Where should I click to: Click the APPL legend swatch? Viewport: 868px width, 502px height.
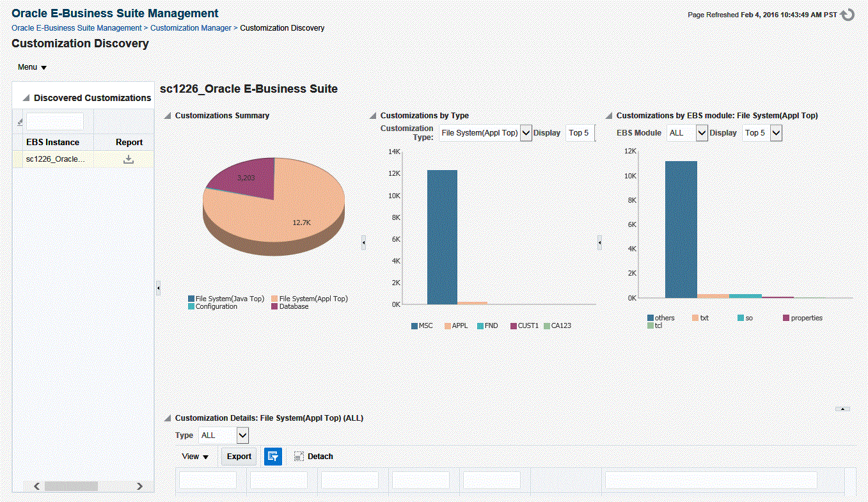click(x=448, y=326)
